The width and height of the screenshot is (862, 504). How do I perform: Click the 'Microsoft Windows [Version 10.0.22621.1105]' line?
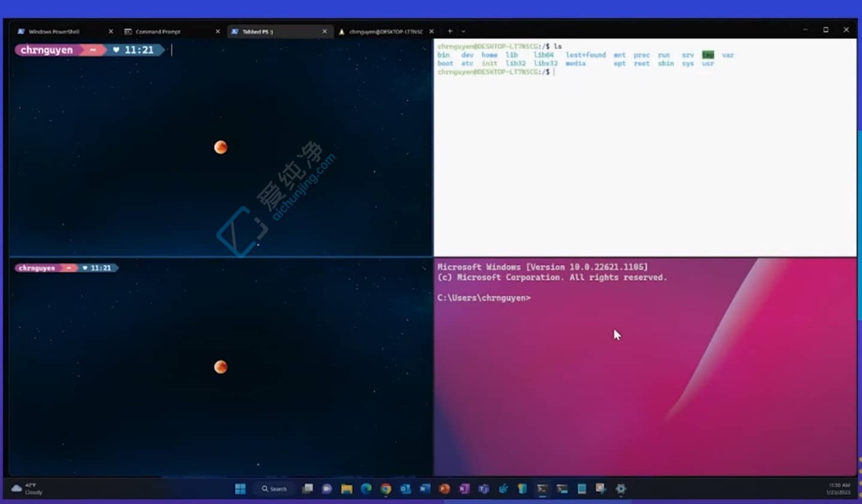pos(542,267)
